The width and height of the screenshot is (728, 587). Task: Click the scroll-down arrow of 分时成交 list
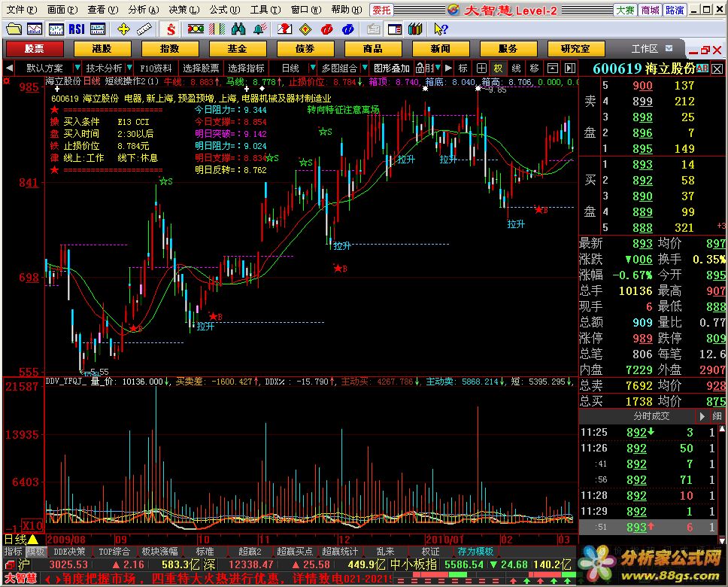coord(722,540)
